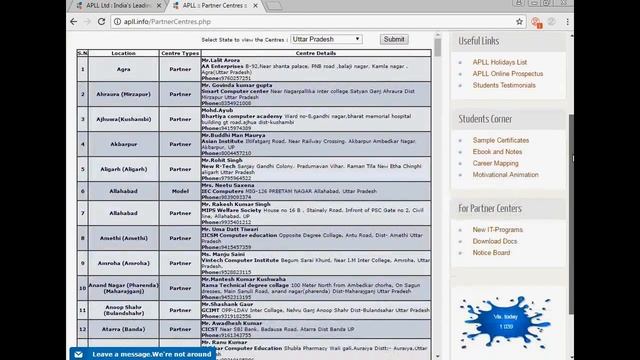Click Mr. Rakesh Kumar Singh centre details
This screenshot has height=360, width=640.
316,213
